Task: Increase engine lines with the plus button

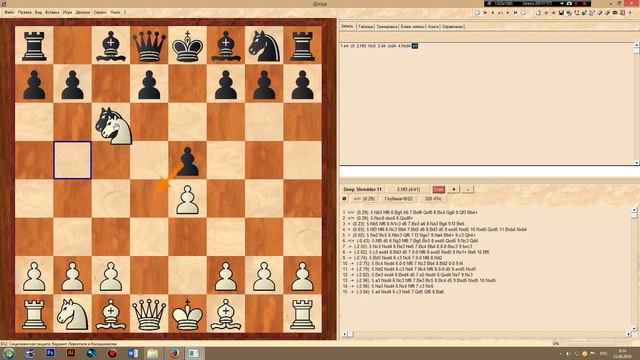Action: pos(453,189)
